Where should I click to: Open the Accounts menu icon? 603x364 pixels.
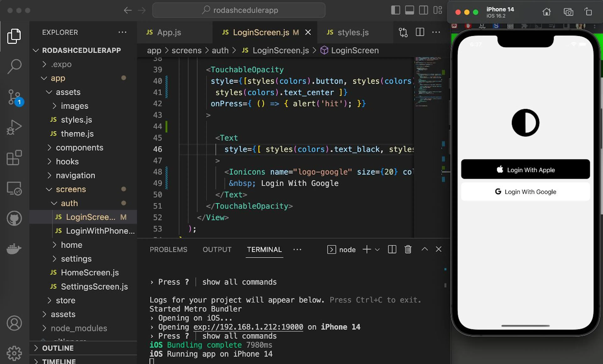(14, 323)
